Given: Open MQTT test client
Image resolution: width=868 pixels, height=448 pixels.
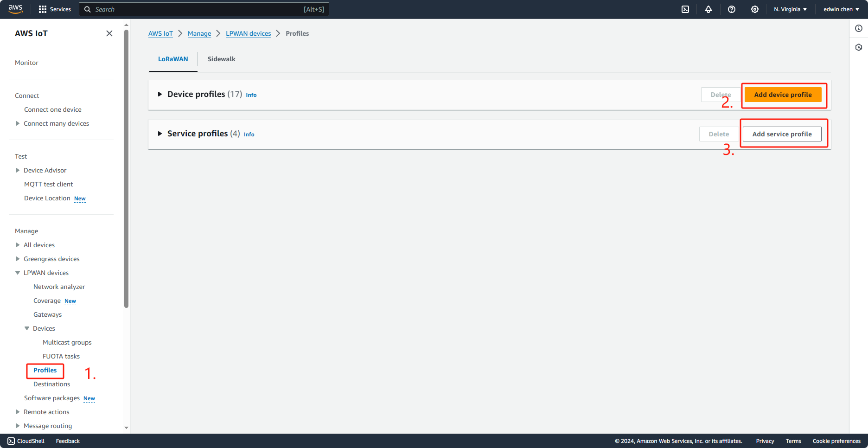Looking at the screenshot, I should 49,184.
